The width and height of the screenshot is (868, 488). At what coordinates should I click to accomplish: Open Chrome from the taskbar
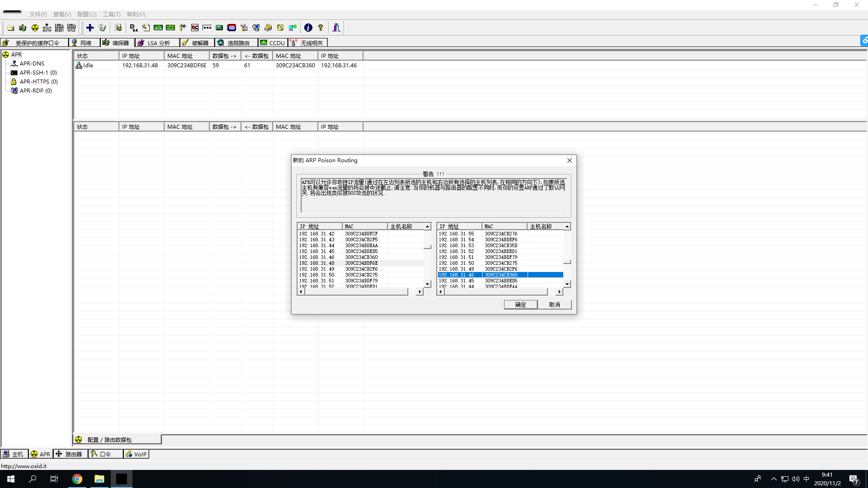tap(77, 479)
